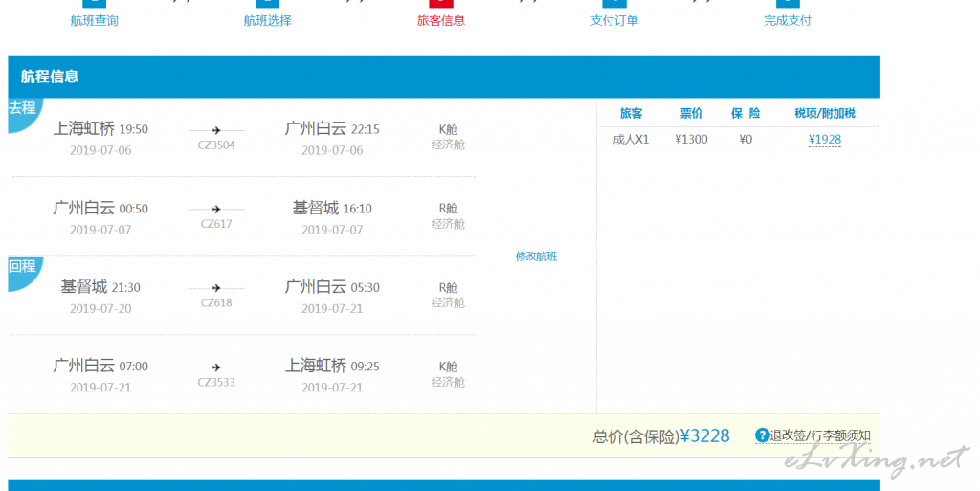Click the 航程信息 header

click(x=50, y=77)
